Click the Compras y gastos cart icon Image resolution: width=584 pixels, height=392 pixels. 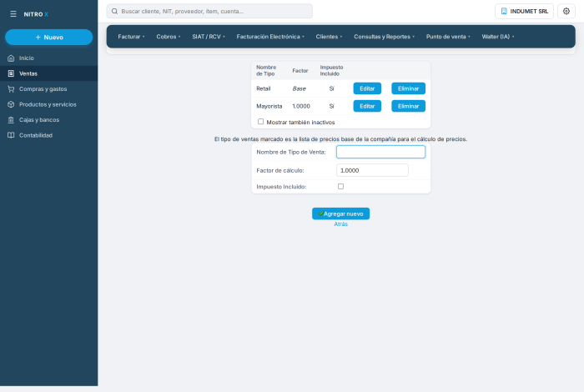tap(11, 89)
